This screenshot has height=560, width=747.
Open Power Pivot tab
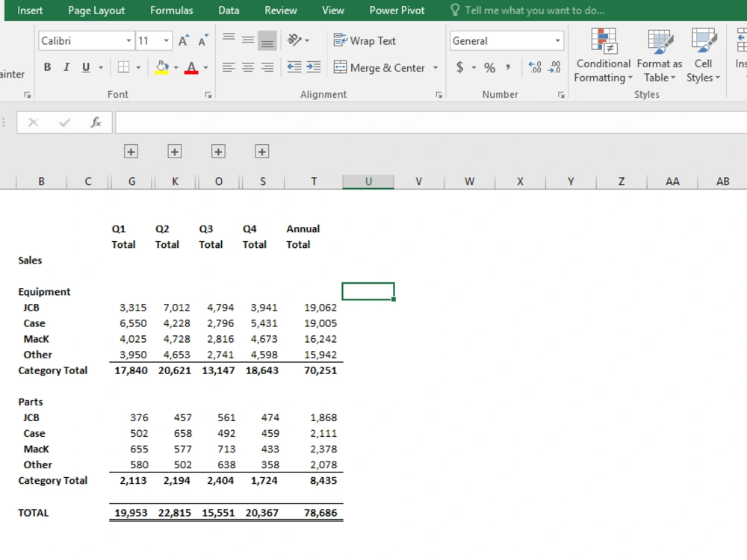click(397, 10)
